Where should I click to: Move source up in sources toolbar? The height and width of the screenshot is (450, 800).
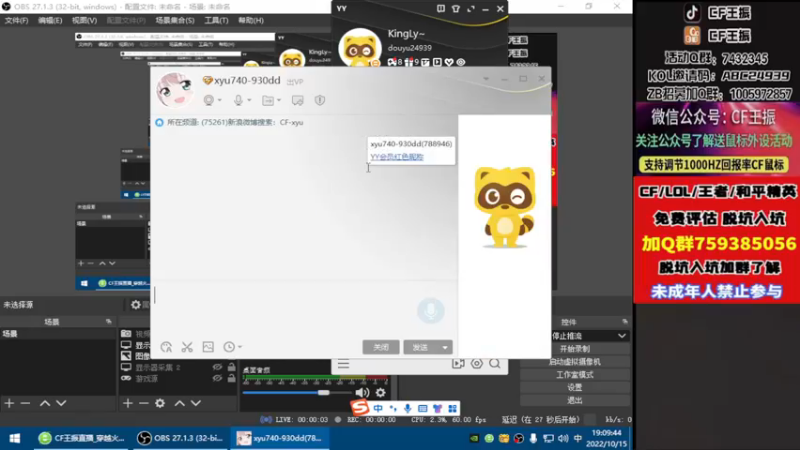pos(180,403)
